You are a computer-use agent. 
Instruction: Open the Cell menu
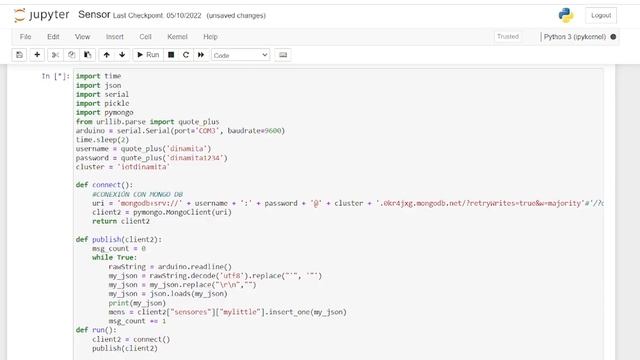145,37
